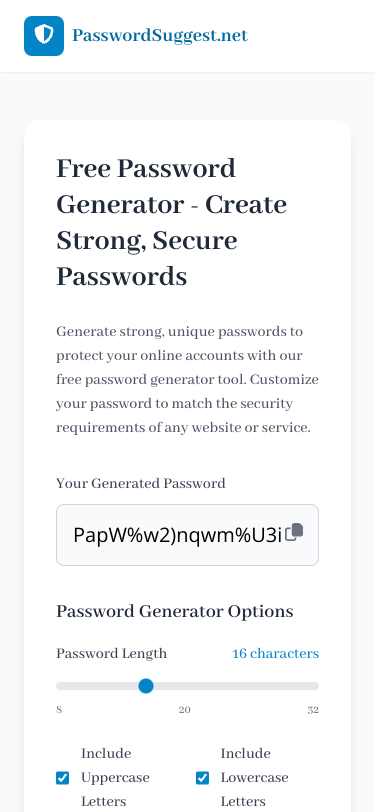Click the Password Length slider handle
The image size is (375, 812).
tap(146, 686)
